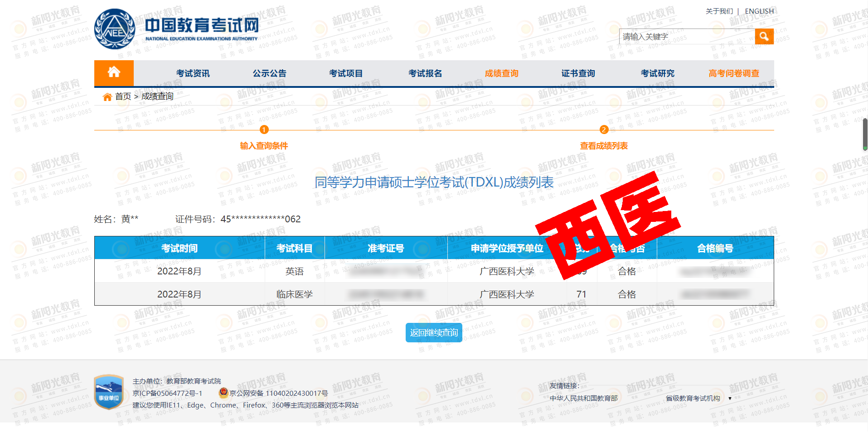Focus the 请输入关键字 search field
868x432 pixels.
tap(687, 36)
